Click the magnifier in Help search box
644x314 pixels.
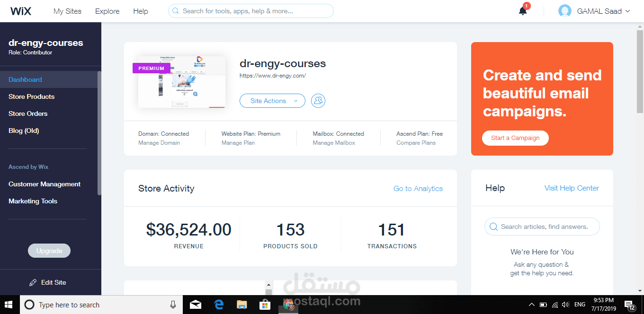tap(493, 227)
